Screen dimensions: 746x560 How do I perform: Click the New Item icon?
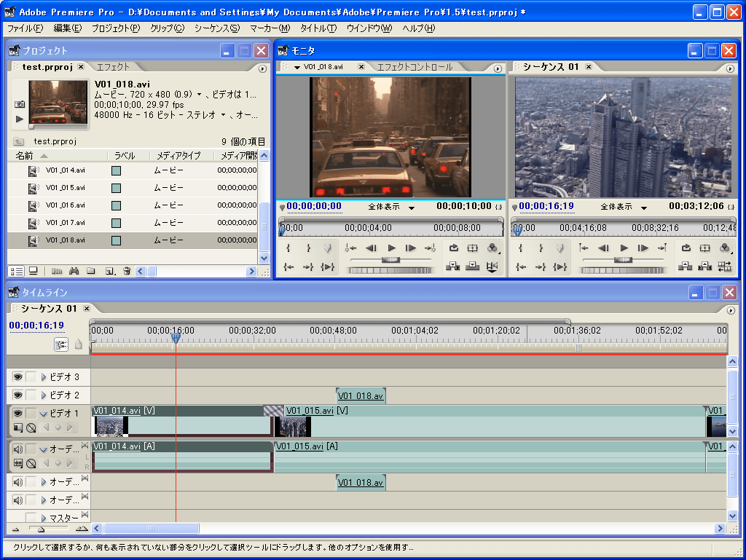pos(110,271)
